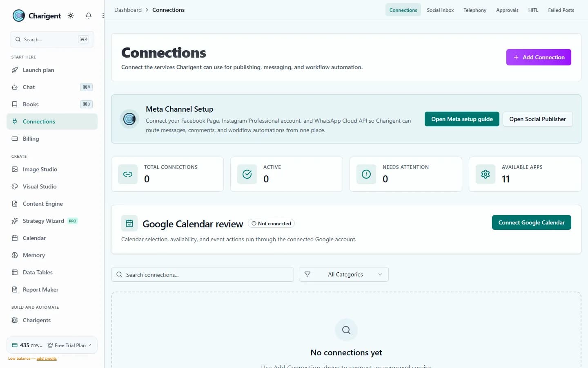Image resolution: width=588 pixels, height=368 pixels.
Task: Click the Report Maker file icon
Action: point(15,289)
